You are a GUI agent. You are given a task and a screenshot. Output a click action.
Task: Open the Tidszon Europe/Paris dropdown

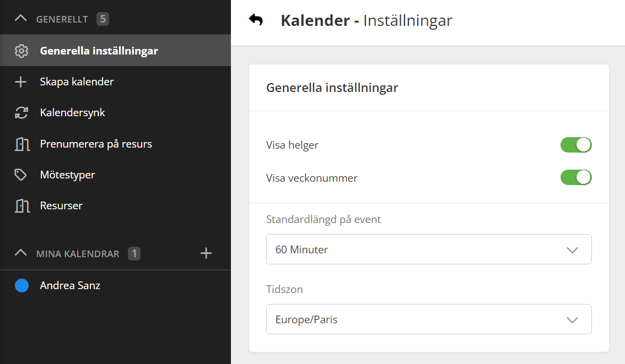coord(428,319)
